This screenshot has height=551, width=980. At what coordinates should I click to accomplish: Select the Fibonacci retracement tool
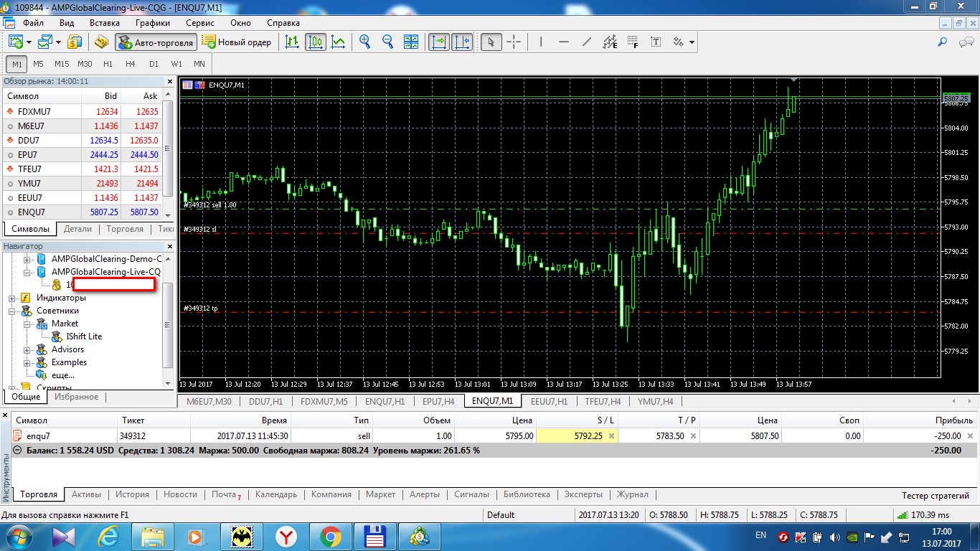point(632,42)
